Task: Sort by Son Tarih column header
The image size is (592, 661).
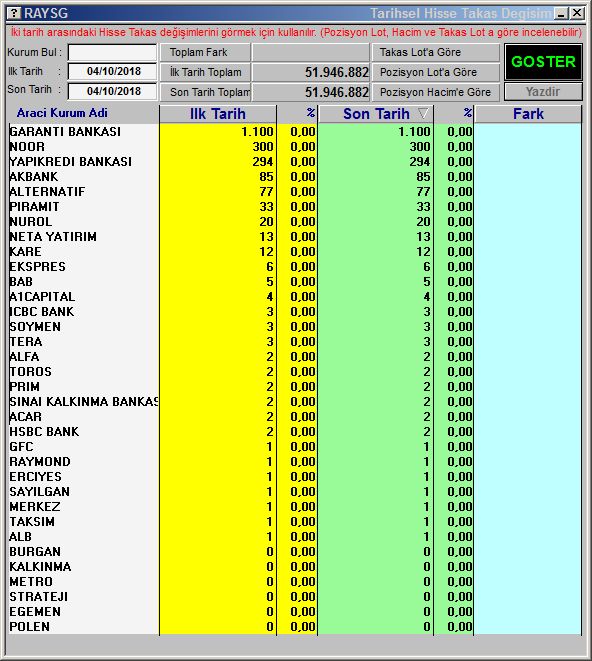Action: [x=376, y=114]
